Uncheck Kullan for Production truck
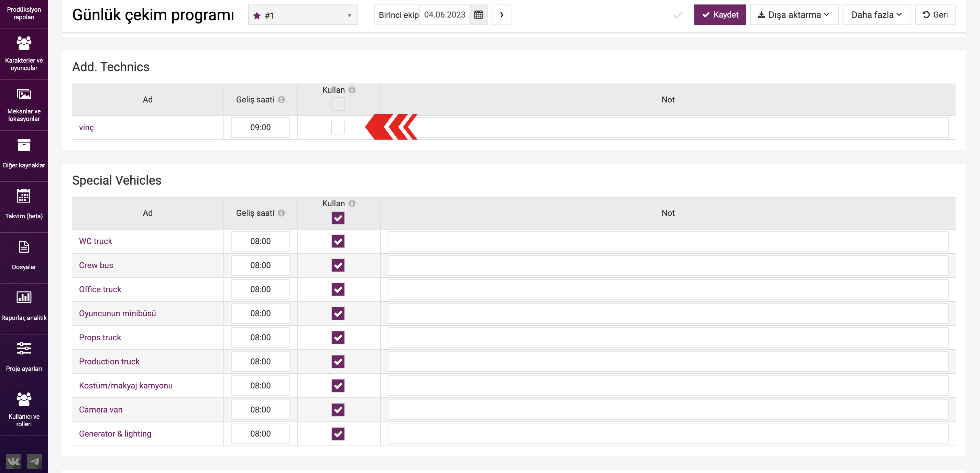Viewport: 980px width, 473px height. [338, 362]
